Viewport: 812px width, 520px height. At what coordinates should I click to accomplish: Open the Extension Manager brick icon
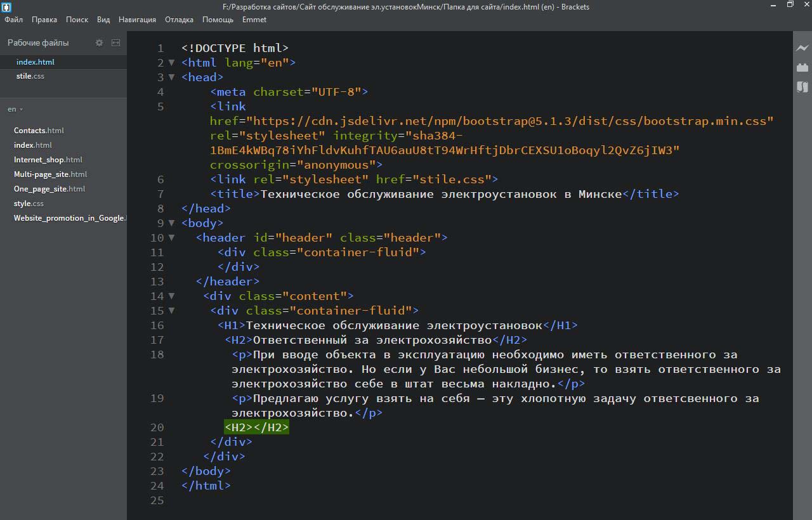[x=802, y=67]
